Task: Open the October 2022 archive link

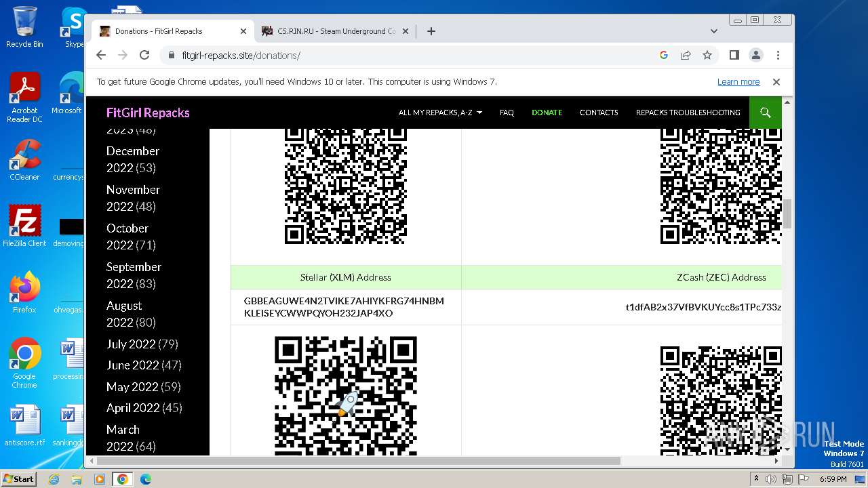Action: (127, 236)
